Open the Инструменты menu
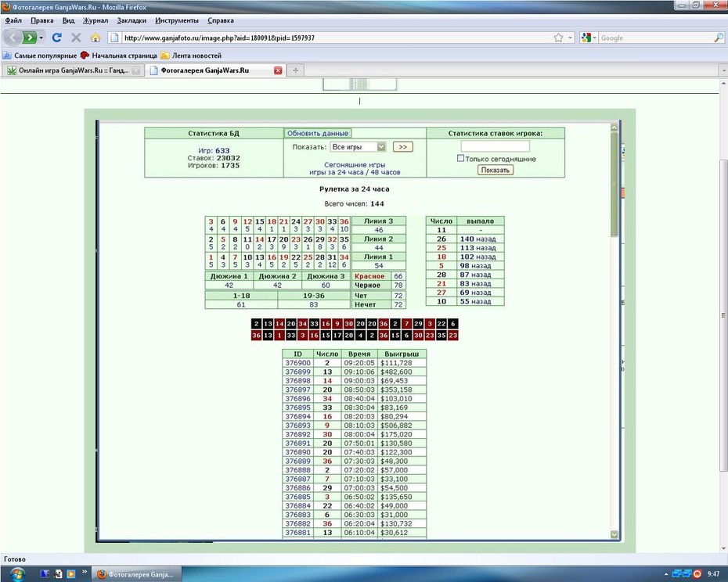 [177, 20]
